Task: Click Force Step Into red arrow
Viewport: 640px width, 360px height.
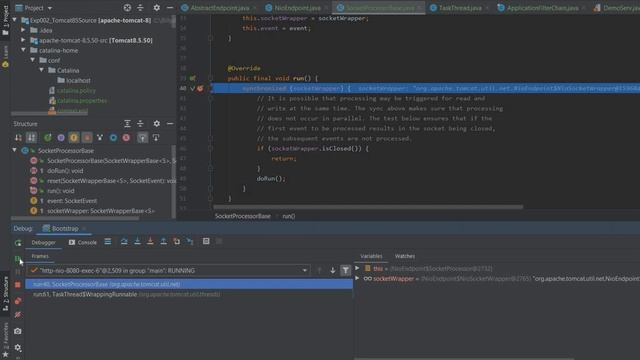Action: (151, 242)
